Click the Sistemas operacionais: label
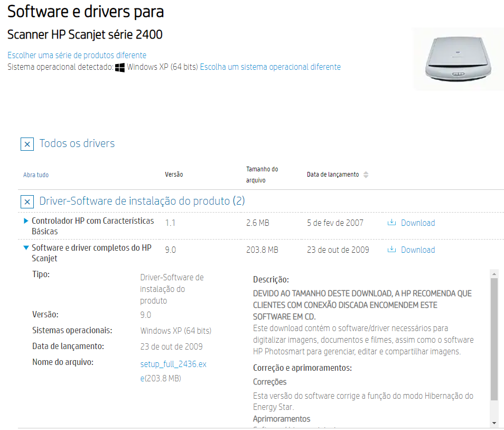This screenshot has height=430, width=504. tap(72, 330)
